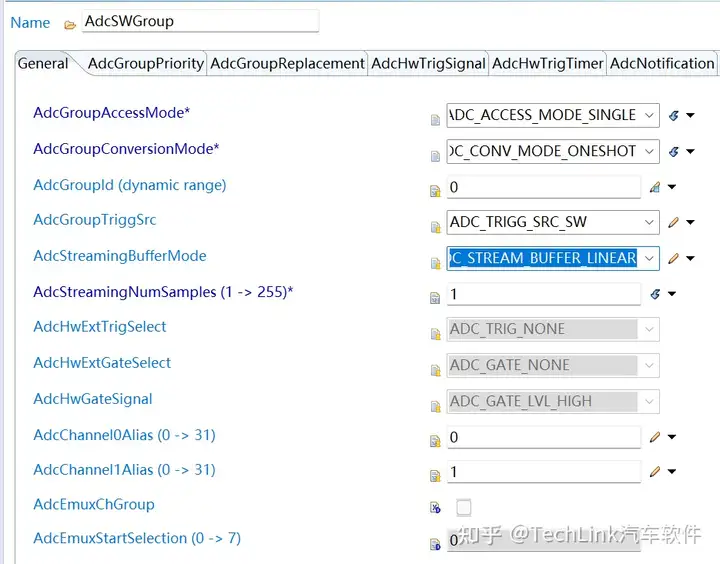Click the pencil icon beside AdcChannel1Alias
Screen dimensions: 720x564
click(x=655, y=472)
